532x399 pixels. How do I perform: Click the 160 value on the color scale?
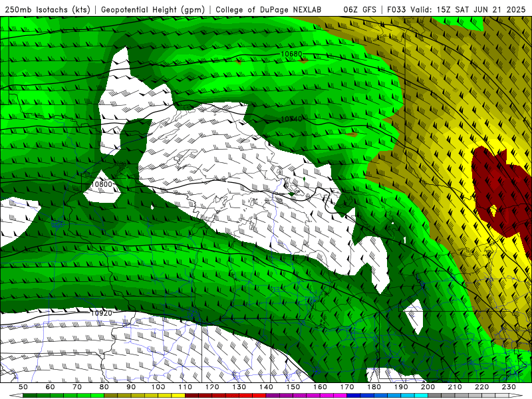coord(320,387)
